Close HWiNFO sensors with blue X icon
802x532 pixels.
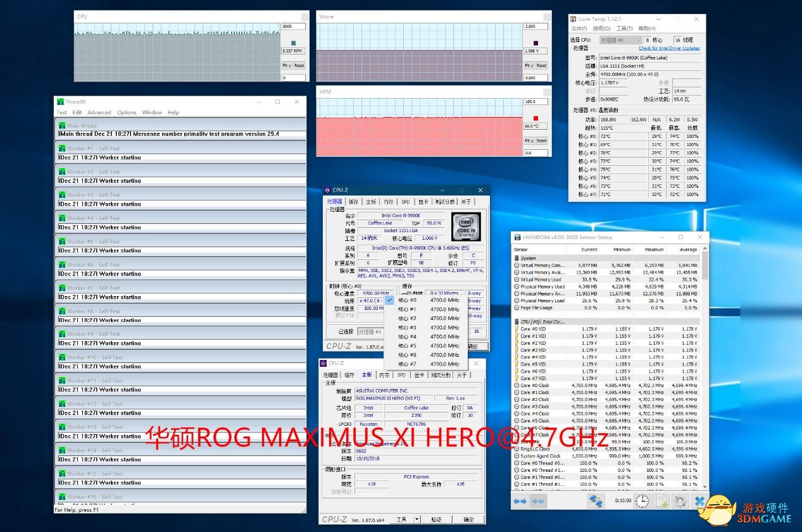coord(699,501)
